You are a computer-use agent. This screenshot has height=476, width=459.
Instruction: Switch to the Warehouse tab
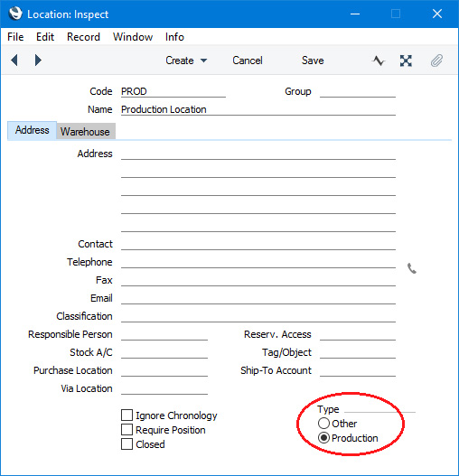(85, 132)
